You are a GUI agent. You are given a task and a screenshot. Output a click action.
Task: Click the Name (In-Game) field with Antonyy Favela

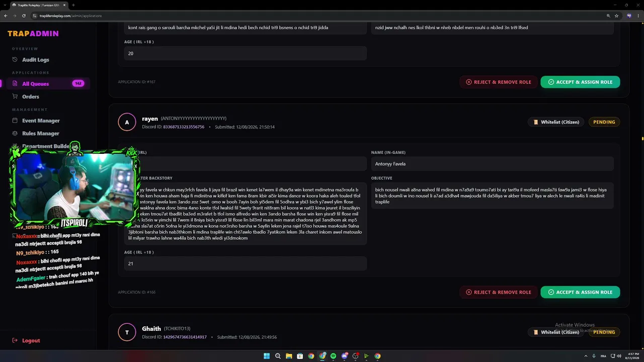[492, 164]
